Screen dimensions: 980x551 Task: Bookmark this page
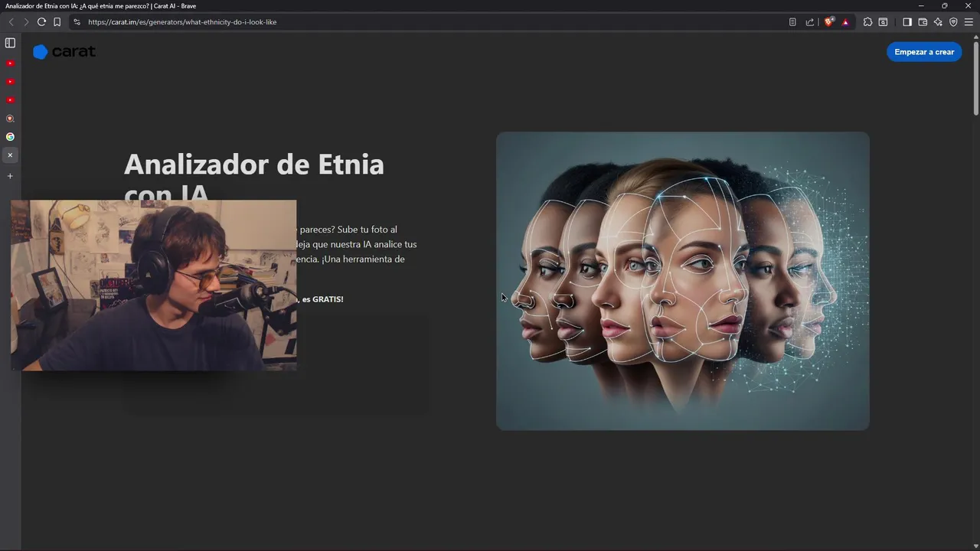click(57, 22)
